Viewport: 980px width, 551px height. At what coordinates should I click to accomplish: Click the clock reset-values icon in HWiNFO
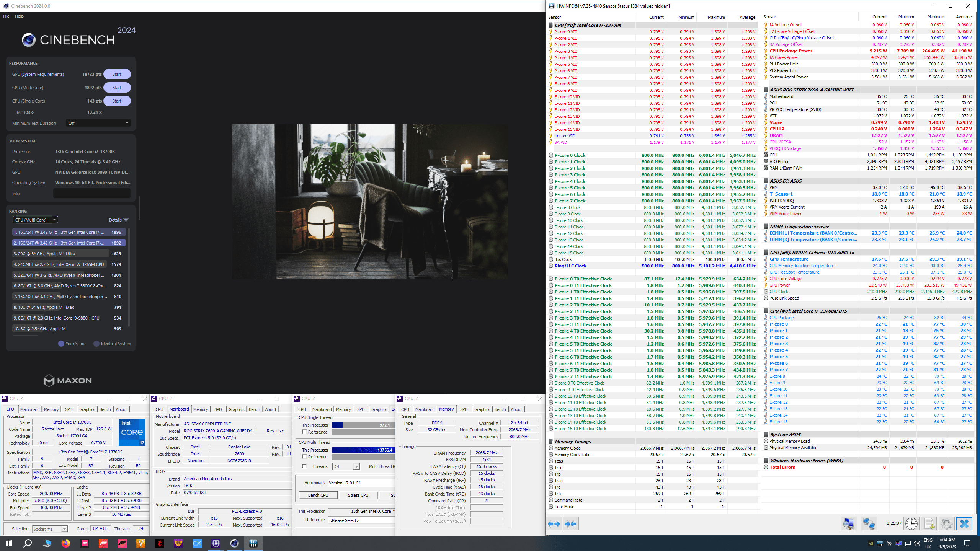click(911, 523)
